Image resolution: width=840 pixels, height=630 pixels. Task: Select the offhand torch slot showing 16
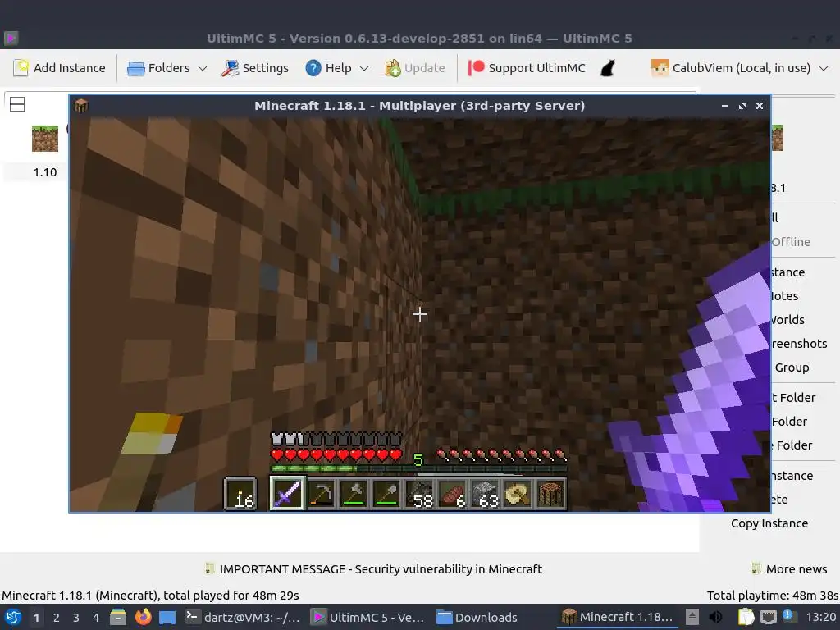[240, 493]
